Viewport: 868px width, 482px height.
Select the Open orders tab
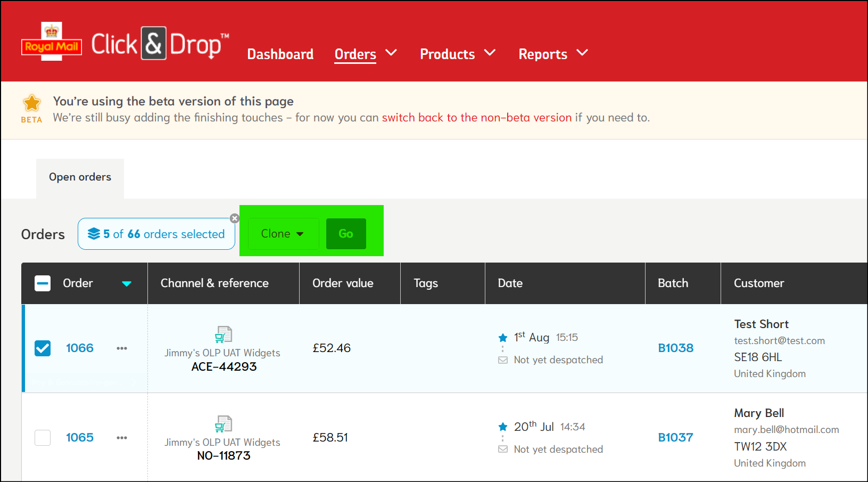(x=80, y=177)
